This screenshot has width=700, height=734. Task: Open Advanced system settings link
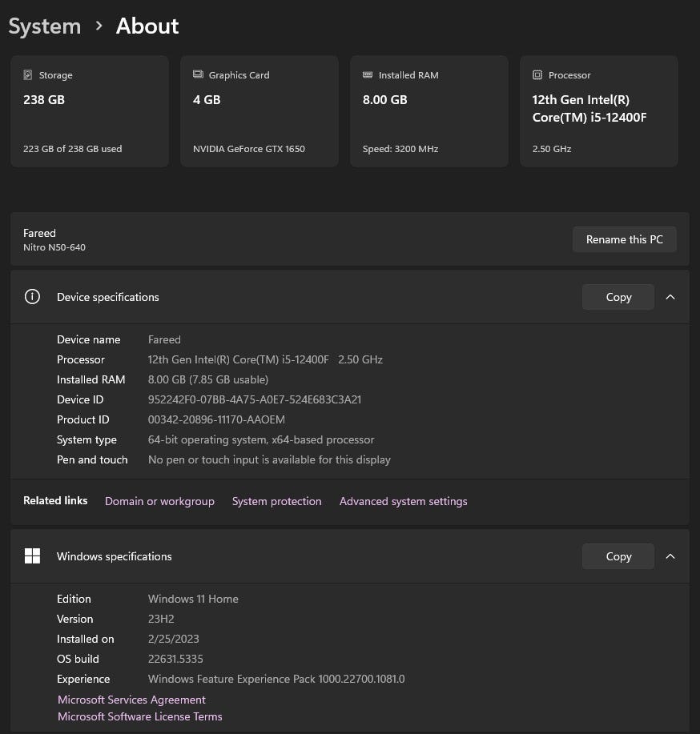click(x=403, y=501)
